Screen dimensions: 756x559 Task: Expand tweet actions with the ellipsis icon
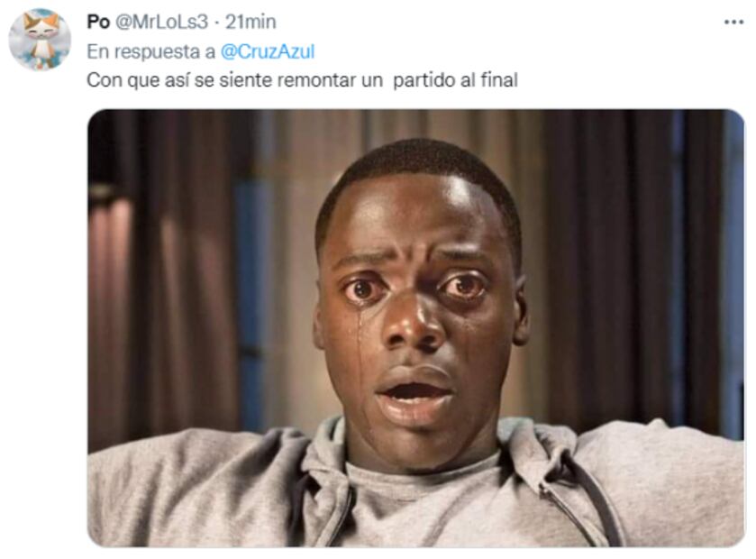[x=733, y=23]
